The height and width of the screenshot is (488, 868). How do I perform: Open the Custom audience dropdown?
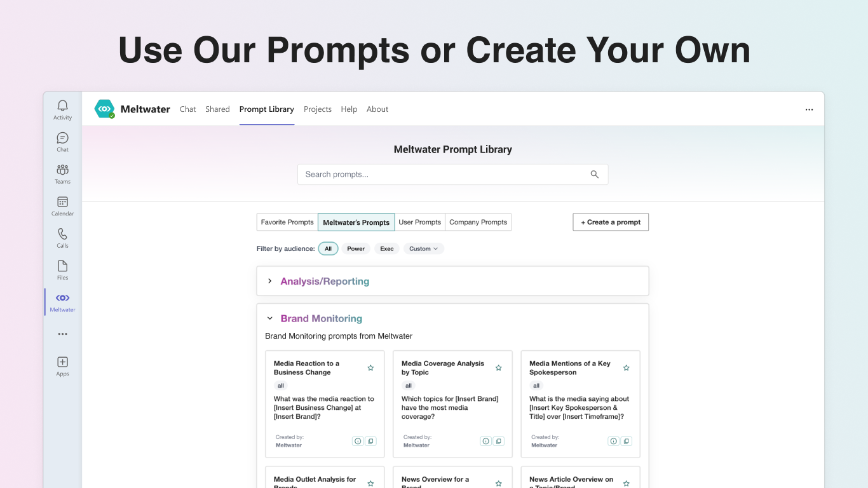(x=423, y=248)
